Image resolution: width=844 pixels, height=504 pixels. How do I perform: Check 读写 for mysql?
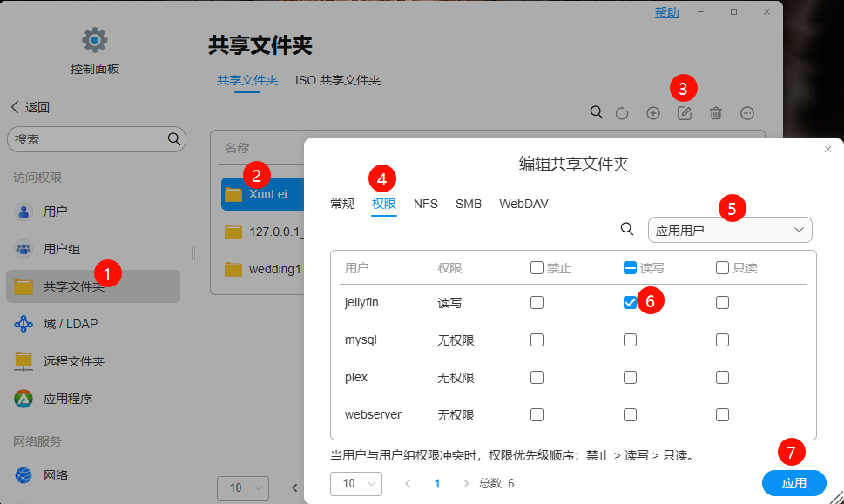[x=630, y=340]
